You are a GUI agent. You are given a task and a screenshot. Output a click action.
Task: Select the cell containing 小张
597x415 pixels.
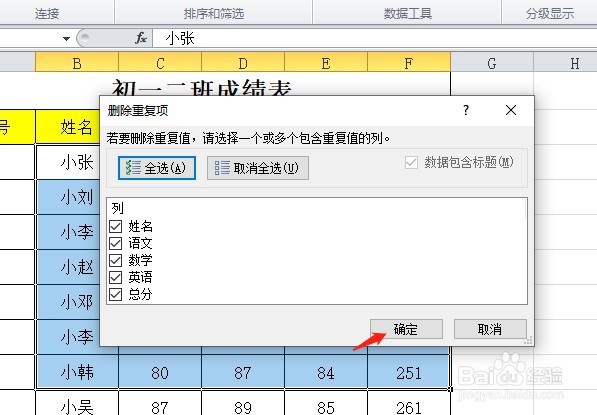coord(68,162)
